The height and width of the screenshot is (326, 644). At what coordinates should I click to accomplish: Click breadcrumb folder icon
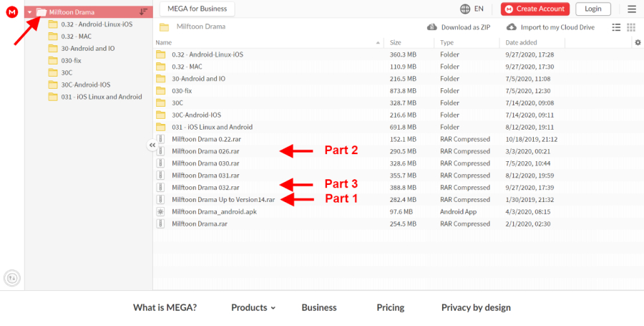165,27
